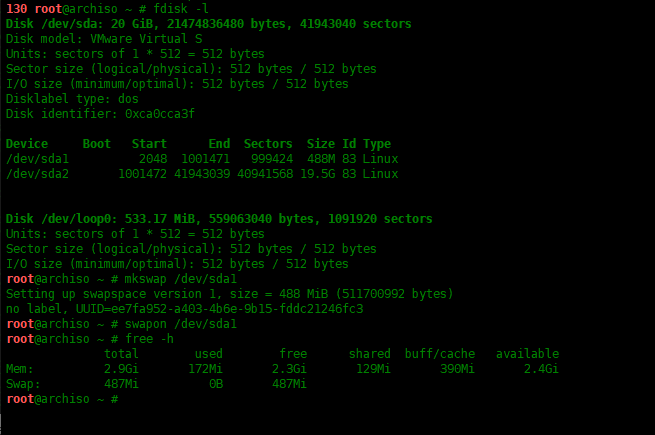Screen dimensions: 655x435
Task: Click 'Disk /dev/loop0: 533.17 MiB' line
Action: point(219,219)
